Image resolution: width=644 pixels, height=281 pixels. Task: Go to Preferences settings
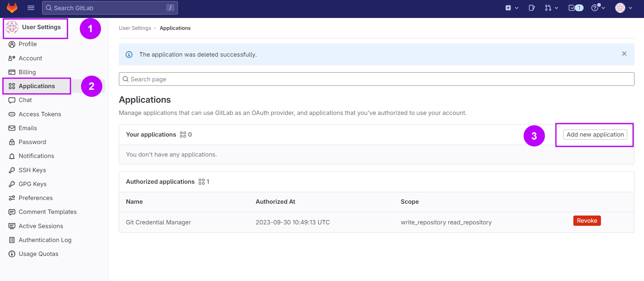36,198
